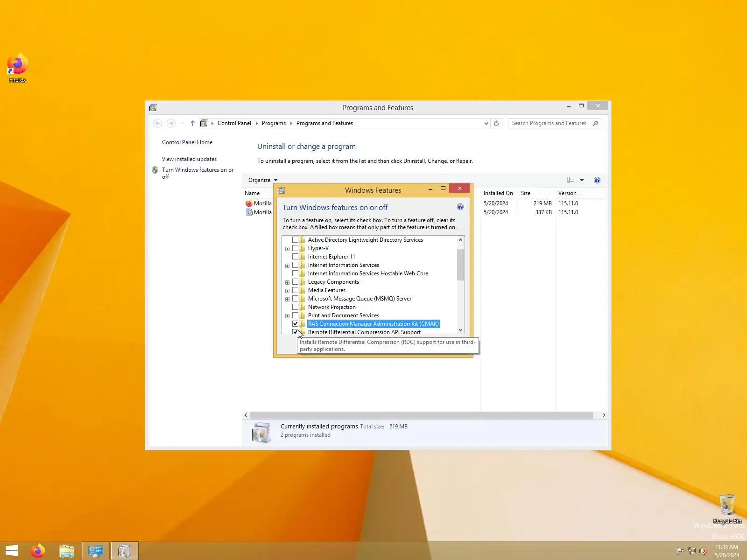
Task: Click the scroll-down arrow in Windows Features list
Action: click(x=460, y=330)
